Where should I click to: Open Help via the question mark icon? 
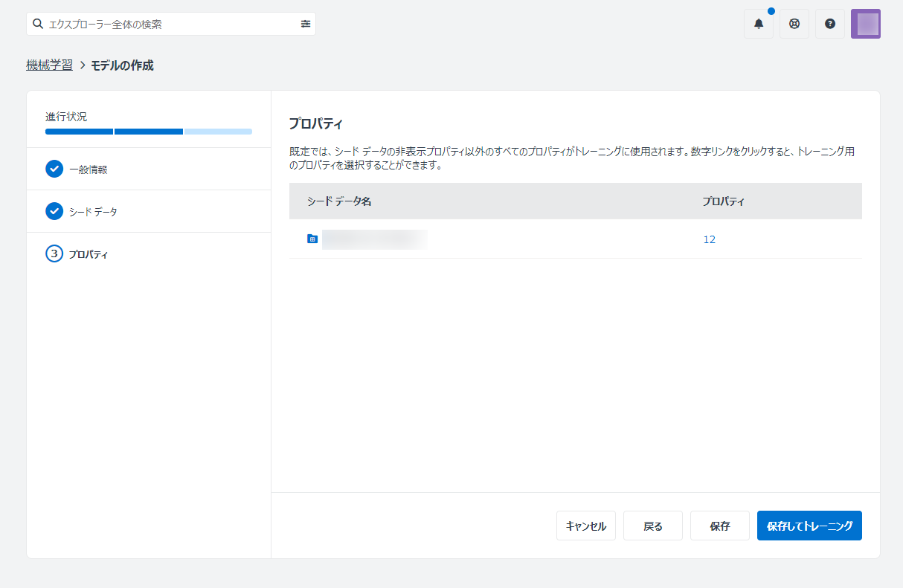[x=829, y=24]
